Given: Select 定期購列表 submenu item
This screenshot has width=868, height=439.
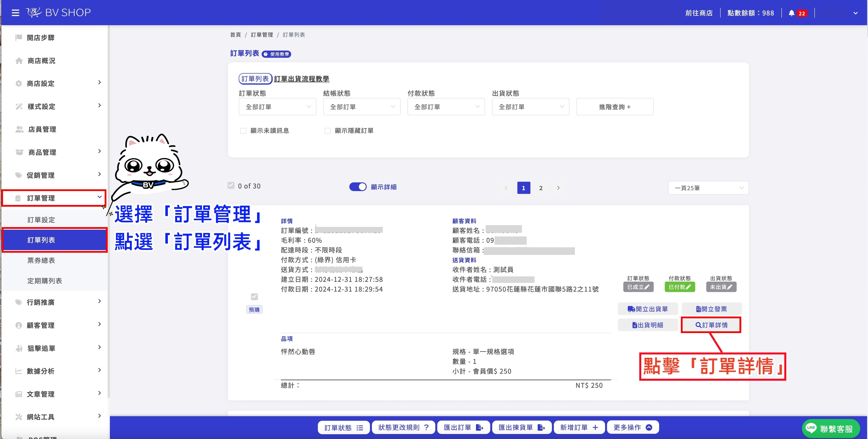Looking at the screenshot, I should (45, 281).
